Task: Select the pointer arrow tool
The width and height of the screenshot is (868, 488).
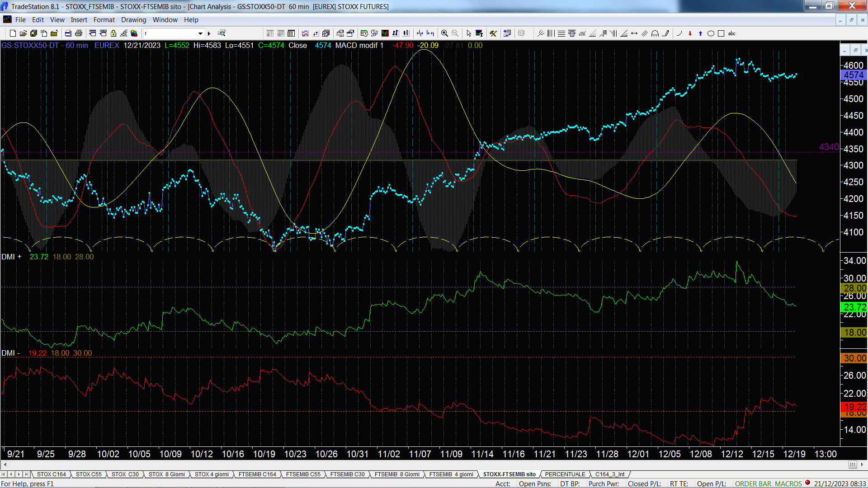Action: click(x=468, y=33)
